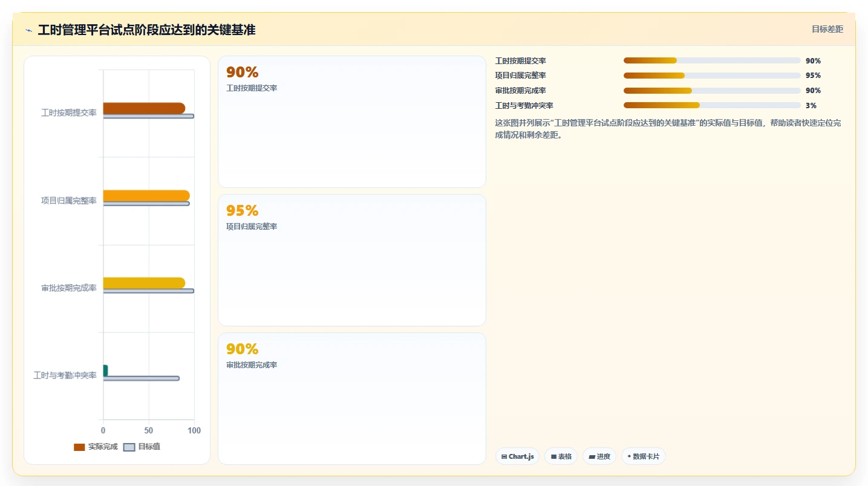Screen dimensions: 868x486
Task: Click the 100 tick on the x-axis
Action: tap(194, 430)
